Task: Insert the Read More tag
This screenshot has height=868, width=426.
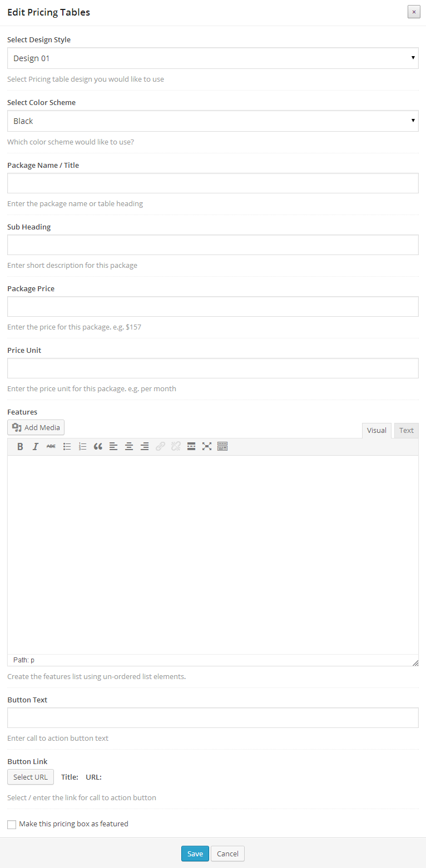Action: (191, 446)
